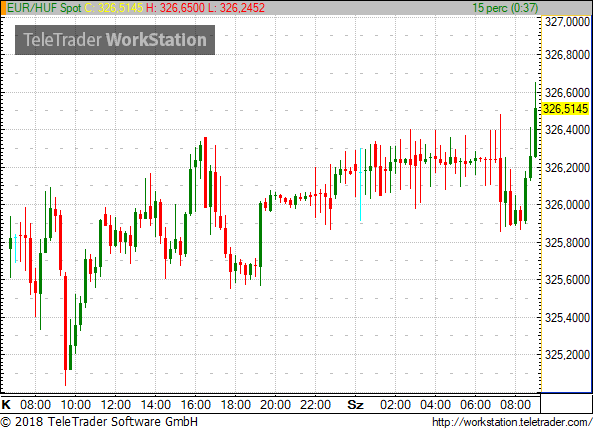
Task: Click the High value 326,6500 in header
Action: 175,8
